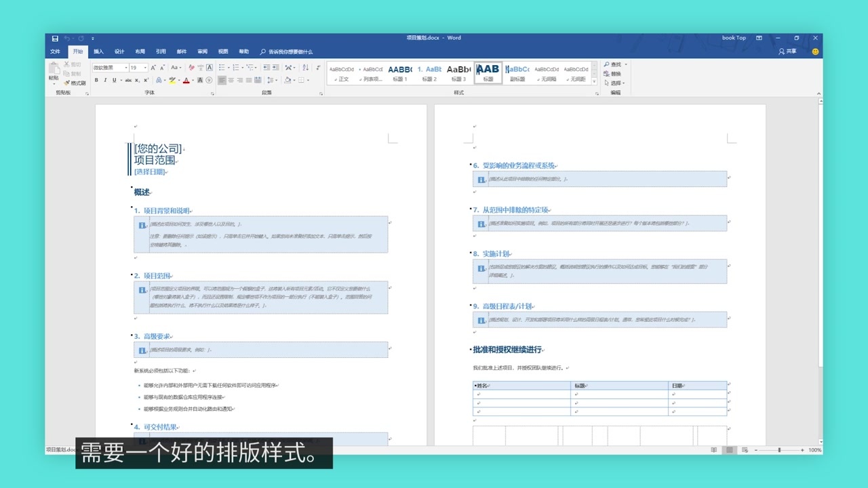The image size is (868, 488).
Task: Open the line spacing dropdown
Action: pos(276,80)
